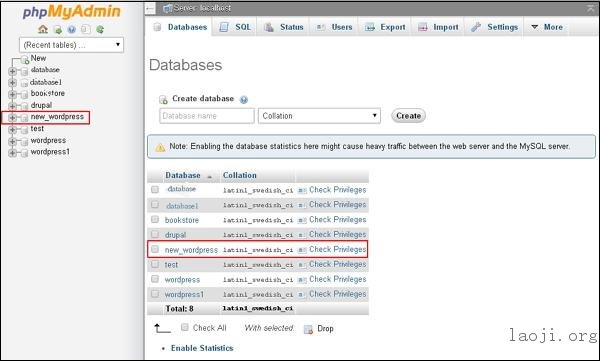Viewport: 600px width, 361px height.
Task: Switch to the SQL tab
Action: [235, 27]
